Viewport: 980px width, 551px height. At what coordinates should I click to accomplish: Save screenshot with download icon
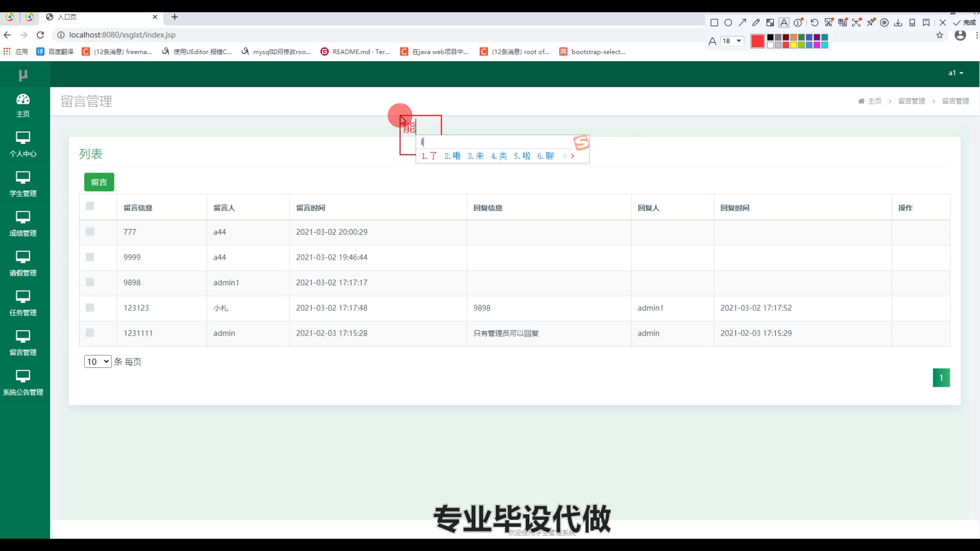[x=898, y=22]
